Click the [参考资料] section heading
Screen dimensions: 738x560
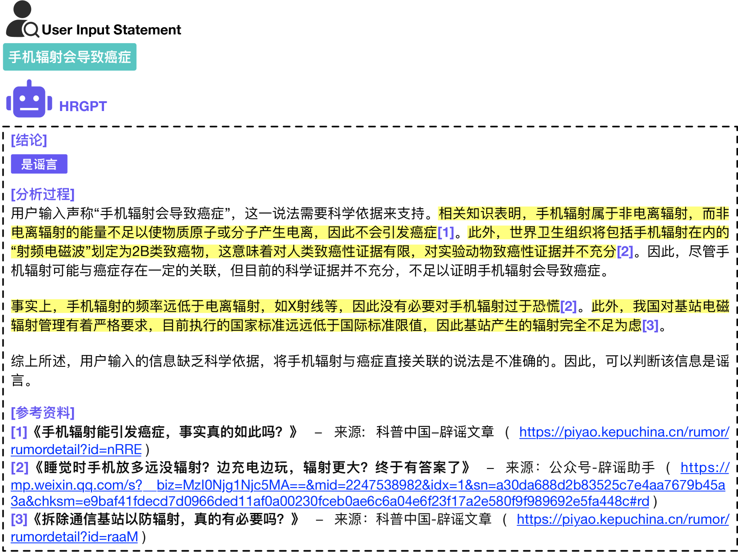[x=43, y=413]
